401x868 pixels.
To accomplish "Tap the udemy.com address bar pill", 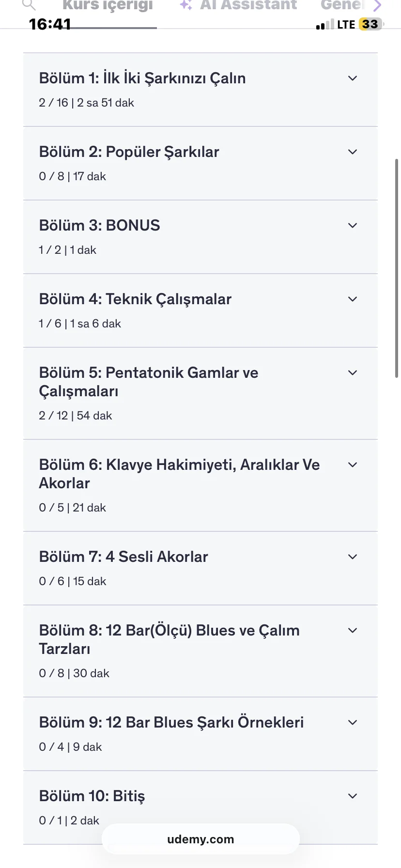I will click(200, 839).
